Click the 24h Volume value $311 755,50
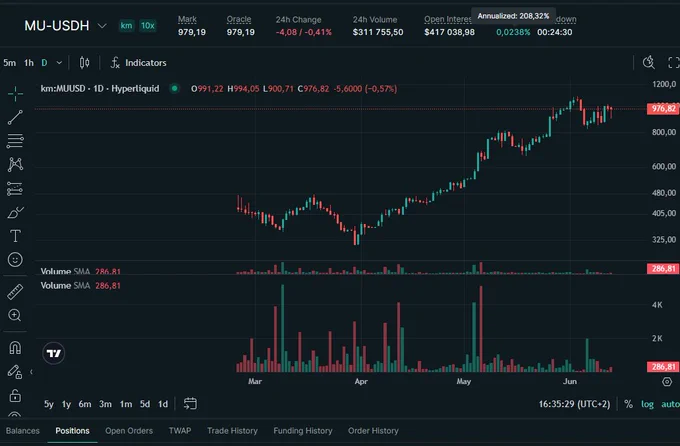The image size is (680, 446). tap(378, 32)
